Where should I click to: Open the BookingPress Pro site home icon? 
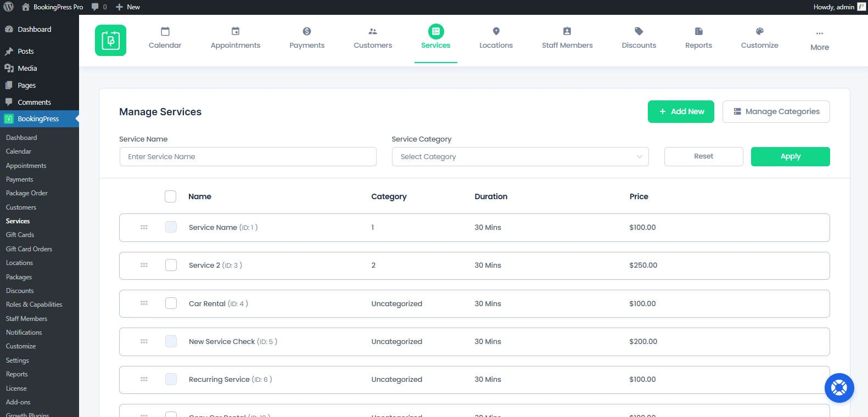(26, 7)
